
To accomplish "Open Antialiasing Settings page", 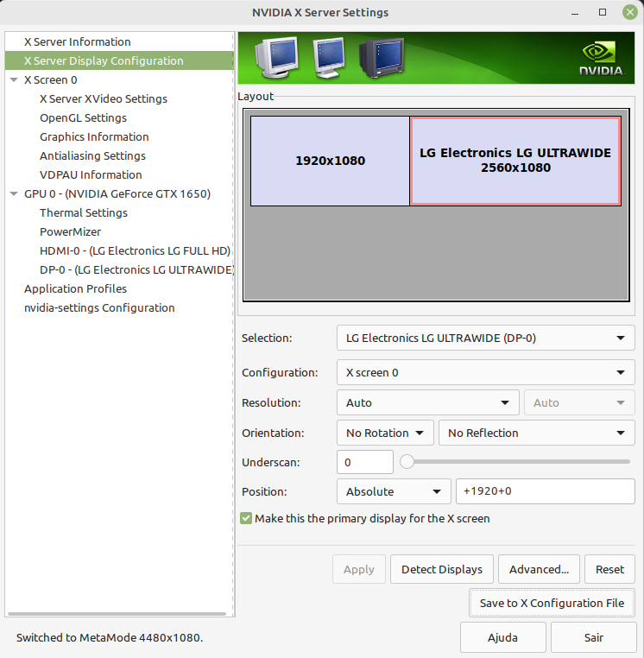I will point(92,155).
